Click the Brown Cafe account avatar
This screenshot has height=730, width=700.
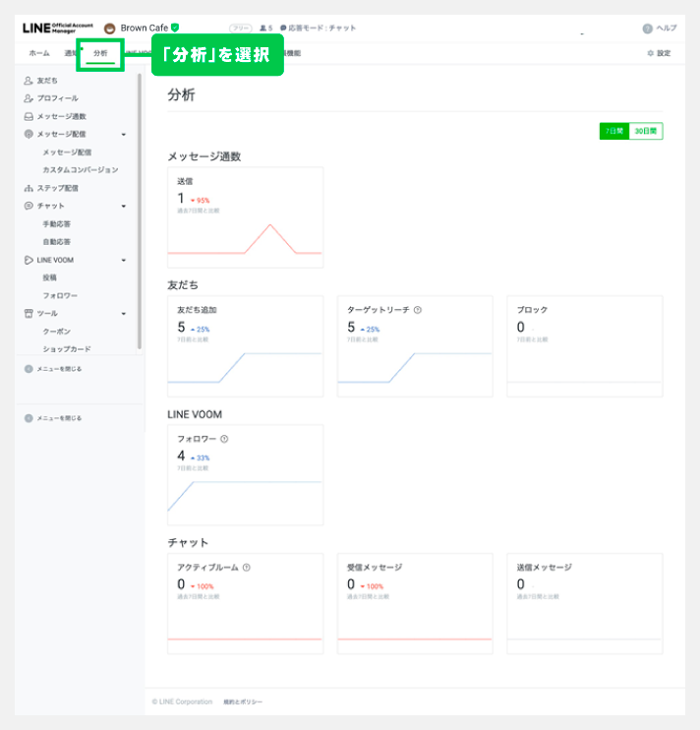[110, 29]
